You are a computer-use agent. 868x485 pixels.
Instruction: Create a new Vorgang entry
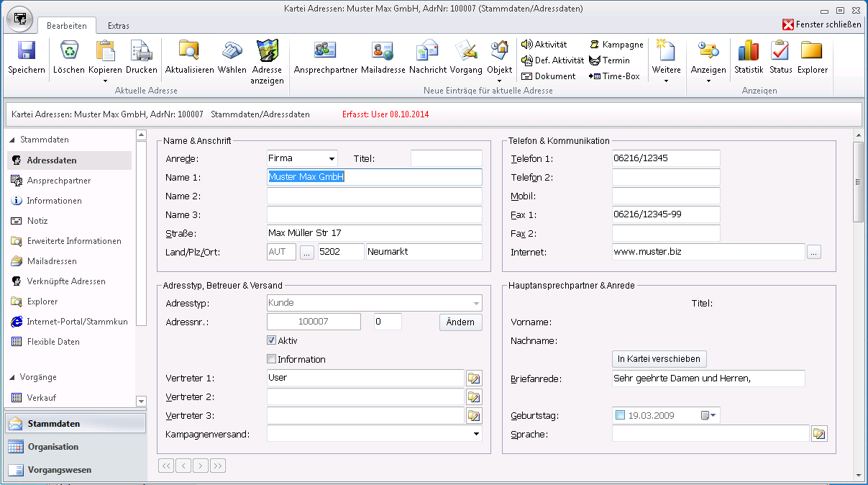click(466, 58)
